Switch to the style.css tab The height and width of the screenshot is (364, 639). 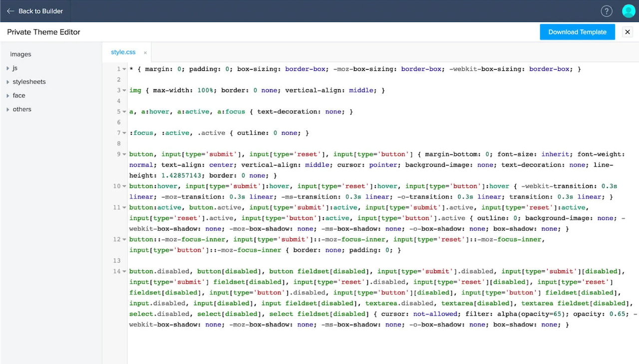123,52
